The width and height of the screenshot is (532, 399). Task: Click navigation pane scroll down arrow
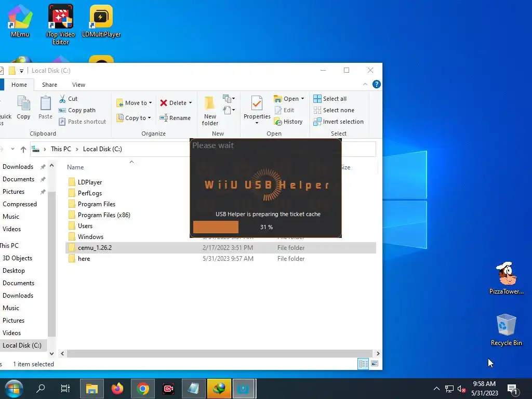(x=51, y=353)
